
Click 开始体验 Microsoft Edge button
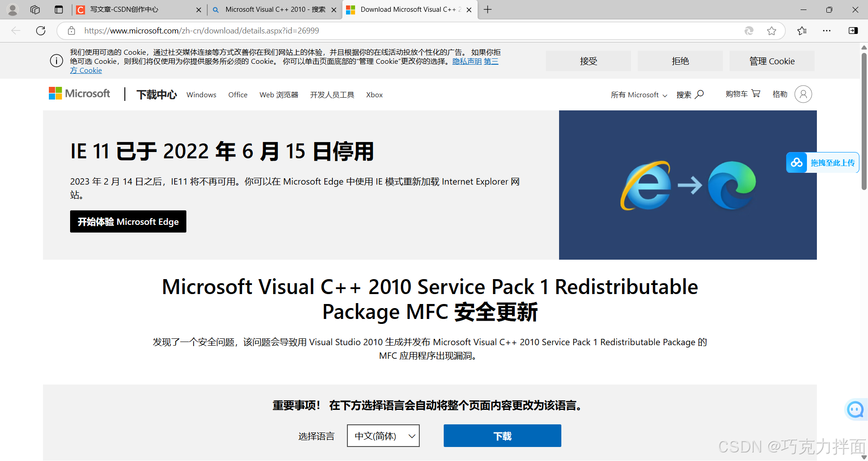point(128,221)
